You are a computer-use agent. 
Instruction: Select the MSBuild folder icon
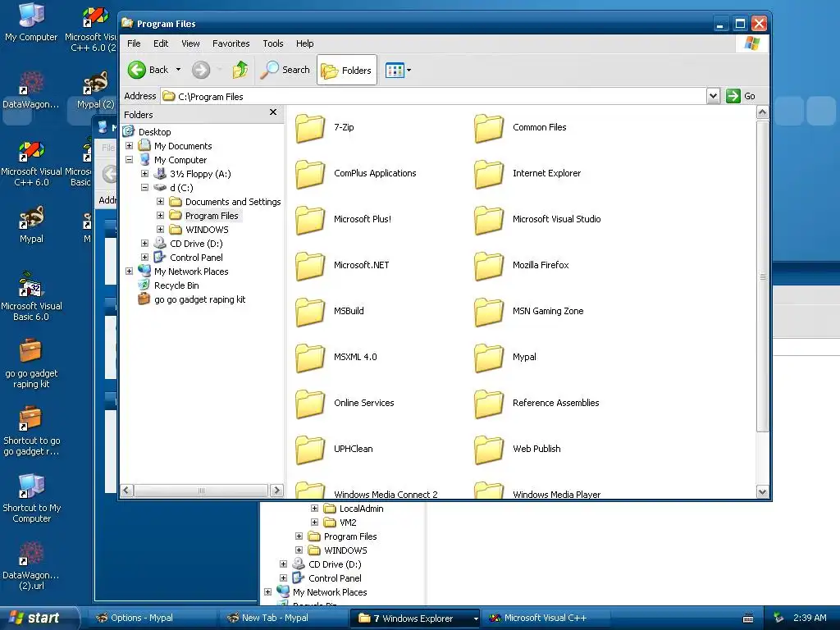point(310,312)
